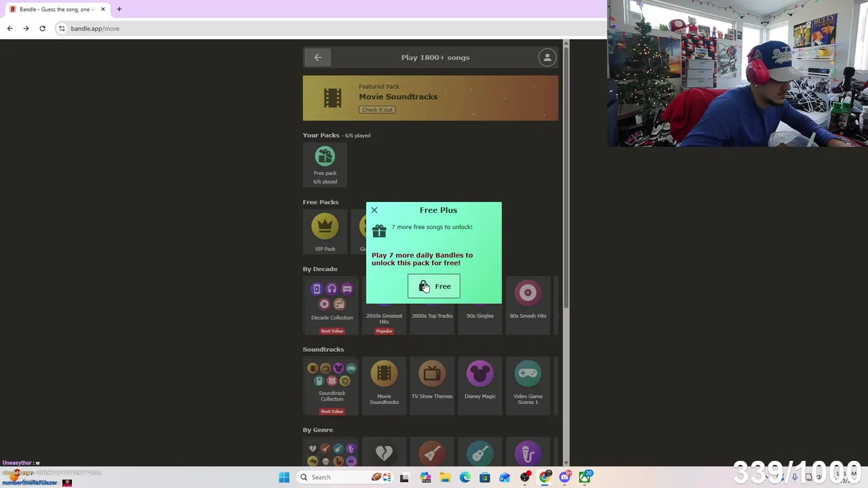
Task: Open Discord from the taskbar
Action: (565, 477)
